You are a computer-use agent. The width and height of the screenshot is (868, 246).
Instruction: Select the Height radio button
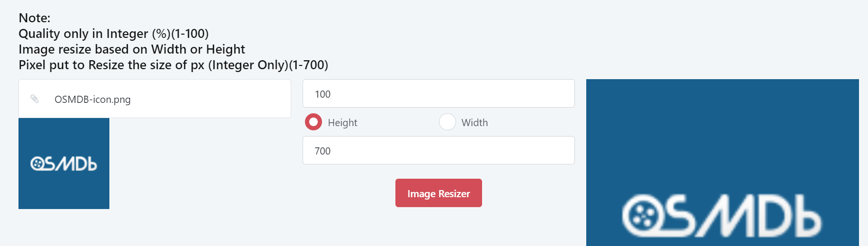tap(313, 122)
